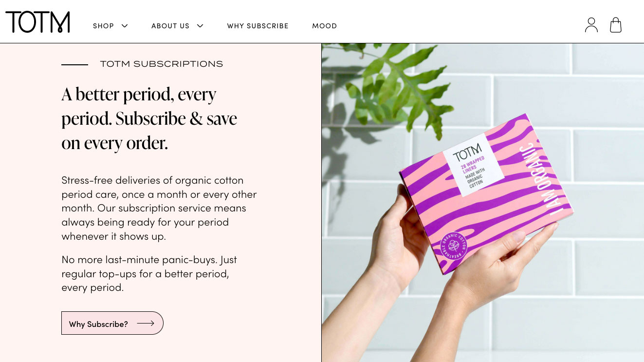Open the user account icon
This screenshot has height=362, width=644.
tap(591, 25)
